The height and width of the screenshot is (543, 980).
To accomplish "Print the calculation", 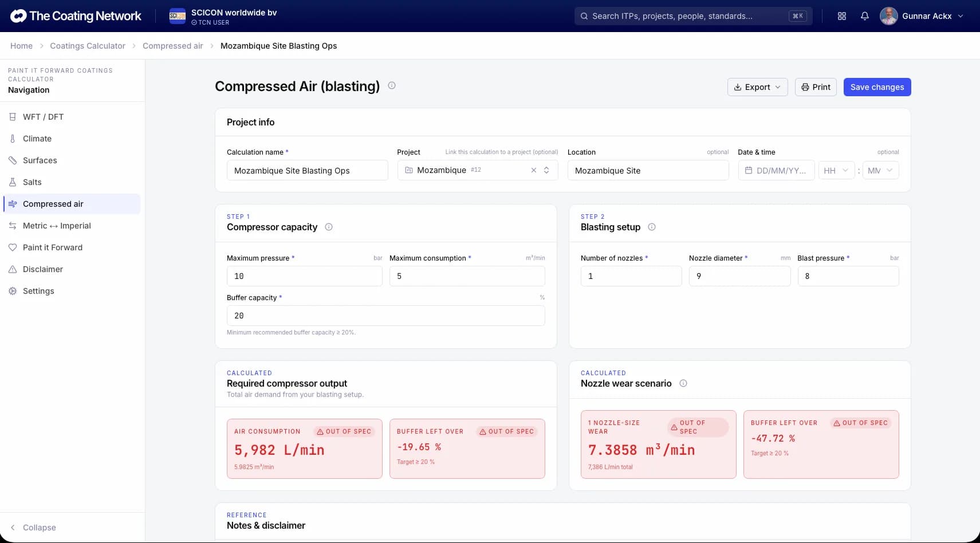I will click(816, 87).
